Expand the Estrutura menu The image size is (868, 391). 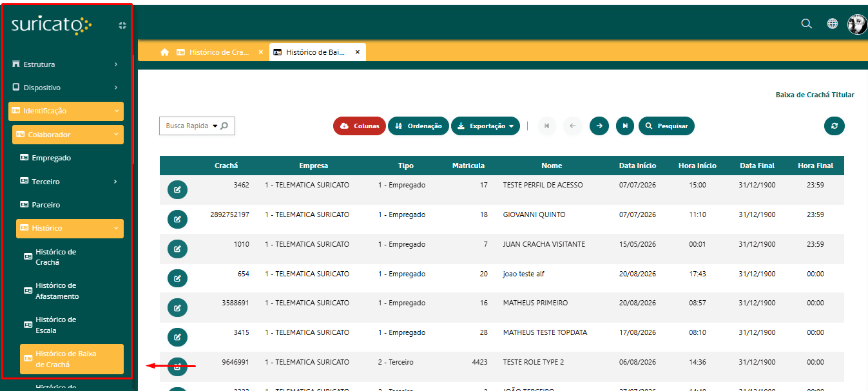tap(66, 64)
